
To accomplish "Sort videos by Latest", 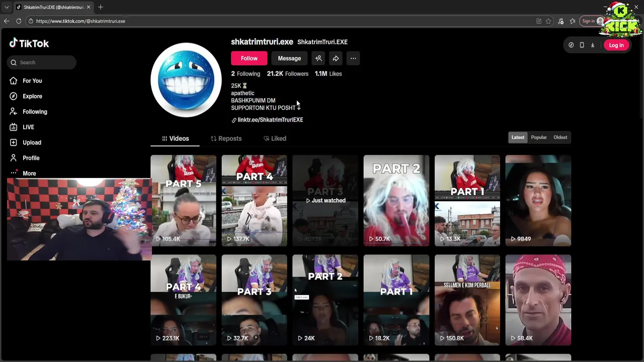I will point(518,137).
